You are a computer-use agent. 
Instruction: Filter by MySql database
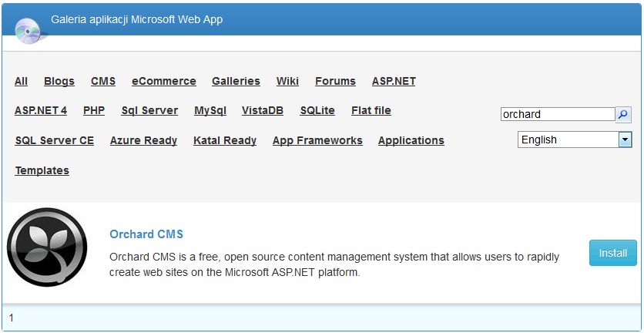pos(210,110)
